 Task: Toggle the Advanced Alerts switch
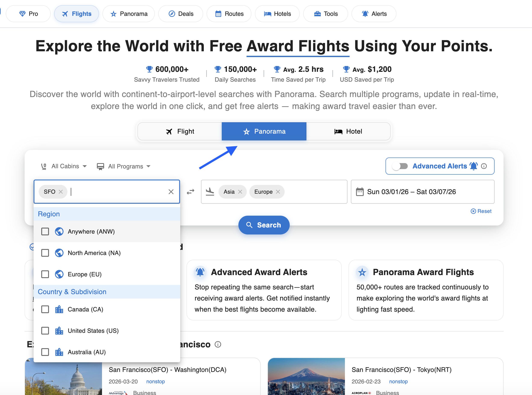[x=400, y=166]
